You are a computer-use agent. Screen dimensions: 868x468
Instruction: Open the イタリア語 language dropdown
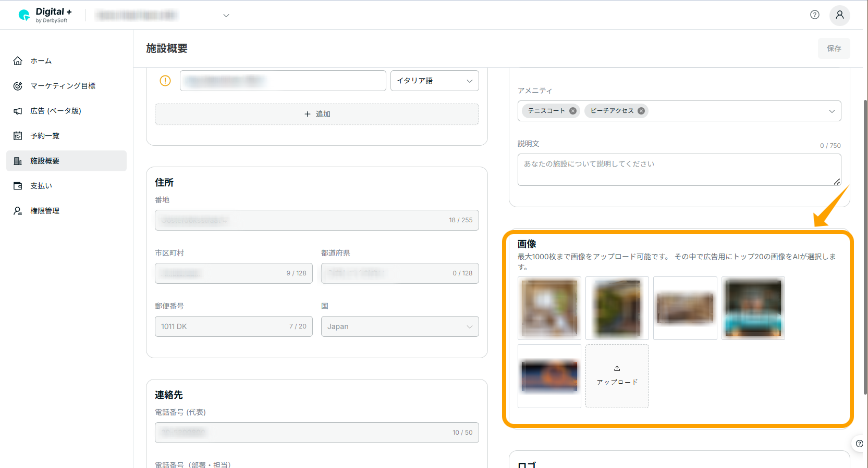[435, 81]
